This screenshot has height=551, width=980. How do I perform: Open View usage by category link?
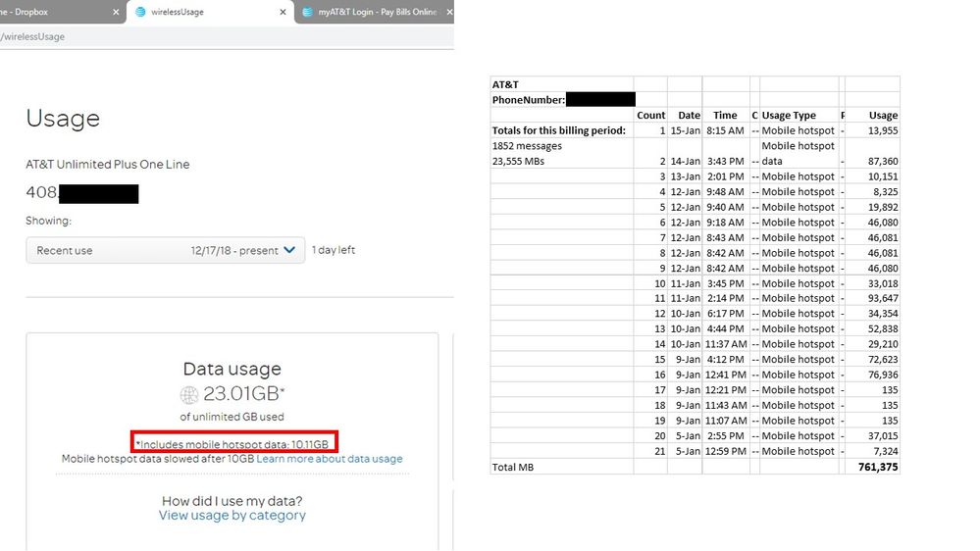coord(232,516)
